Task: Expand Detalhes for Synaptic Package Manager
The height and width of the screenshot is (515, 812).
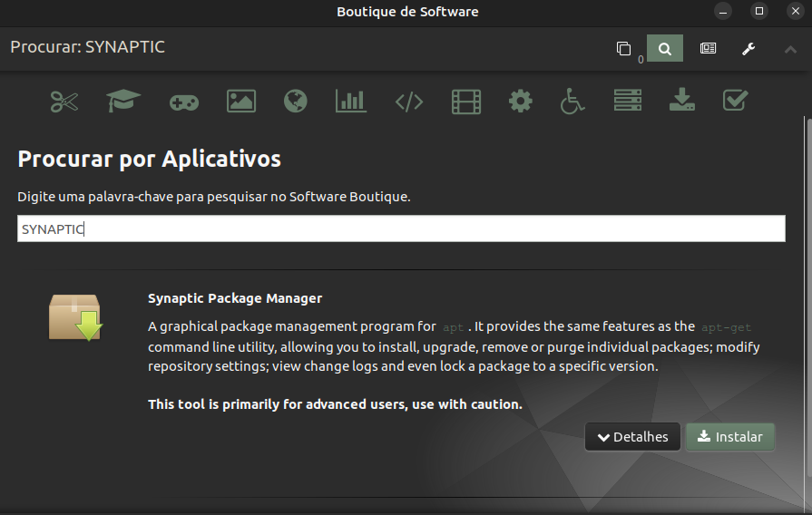Action: (632, 437)
